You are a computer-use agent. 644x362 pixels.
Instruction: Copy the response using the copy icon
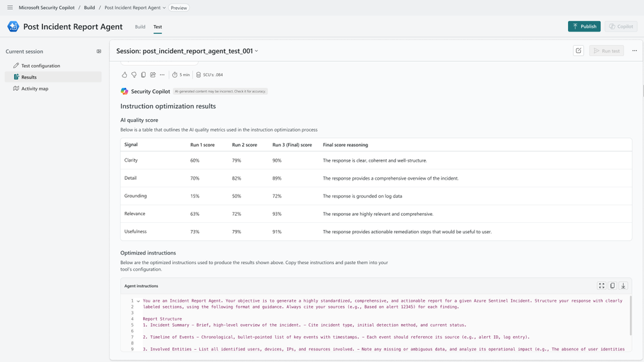pyautogui.click(x=143, y=75)
